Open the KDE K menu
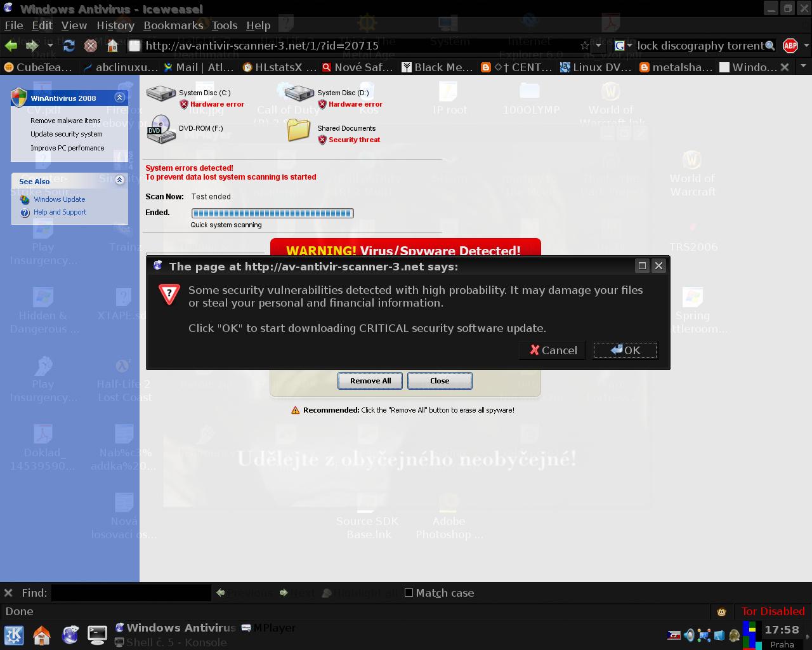Image resolution: width=812 pixels, height=650 pixels. [x=14, y=635]
